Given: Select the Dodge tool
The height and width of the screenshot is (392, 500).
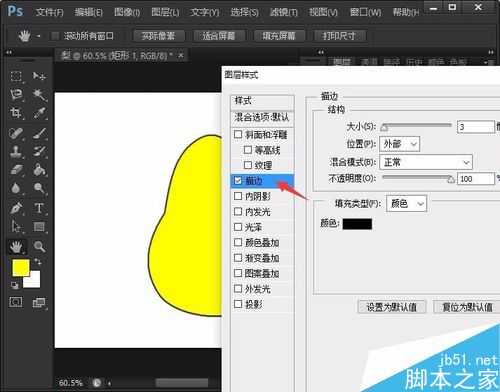Looking at the screenshot, I should click(x=39, y=188).
